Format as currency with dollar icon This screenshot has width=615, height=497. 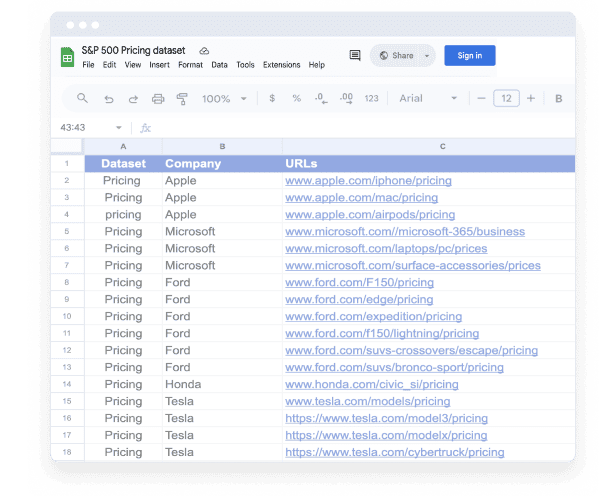[x=272, y=98]
